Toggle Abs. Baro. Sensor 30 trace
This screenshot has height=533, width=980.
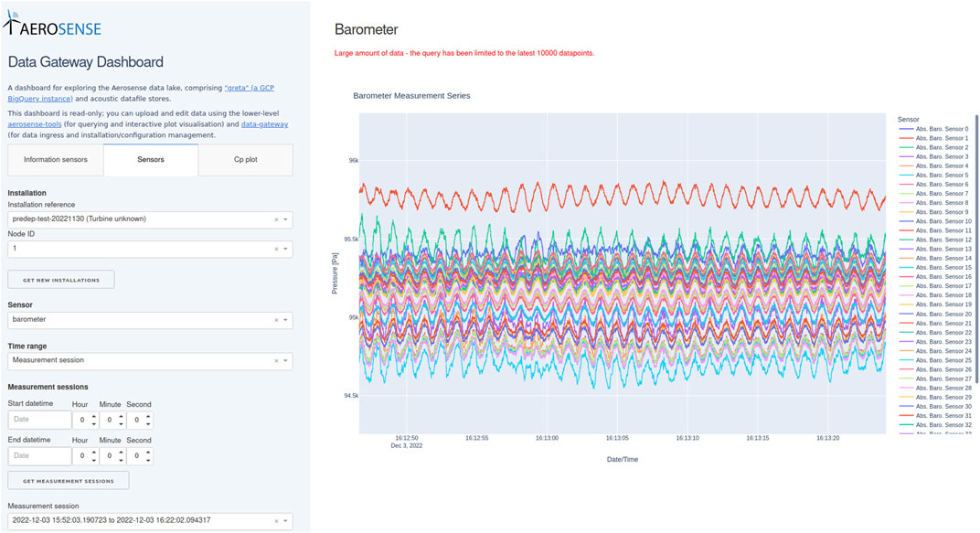click(935, 407)
